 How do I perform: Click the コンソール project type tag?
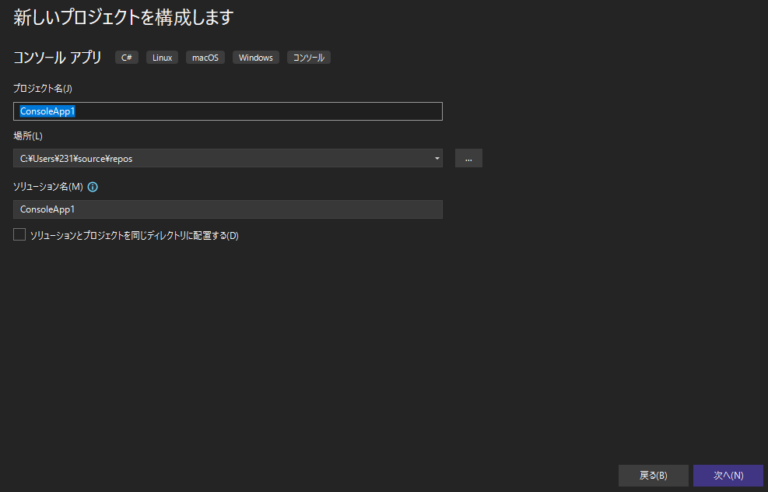[x=309, y=58]
